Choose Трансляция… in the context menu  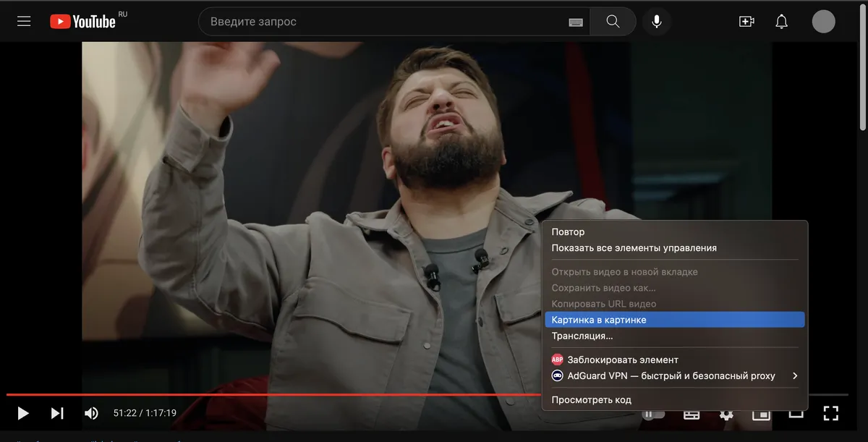[675, 336]
